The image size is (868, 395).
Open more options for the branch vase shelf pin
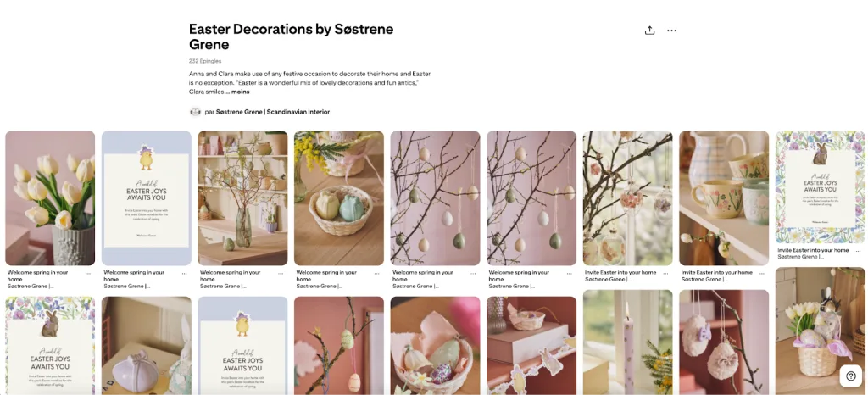[281, 273]
